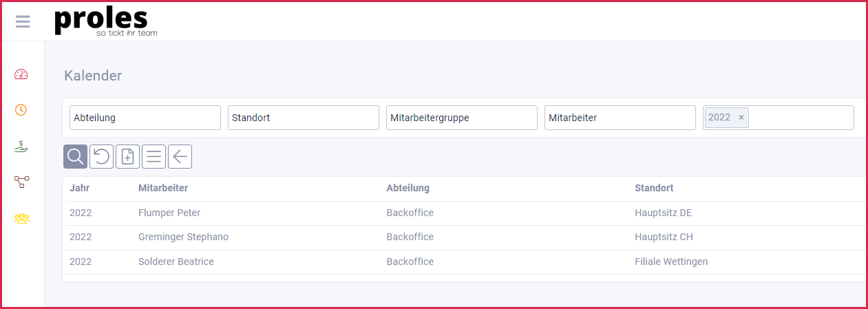Add a new calendar entry with plus-document icon
868x309 pixels.
pos(127,157)
